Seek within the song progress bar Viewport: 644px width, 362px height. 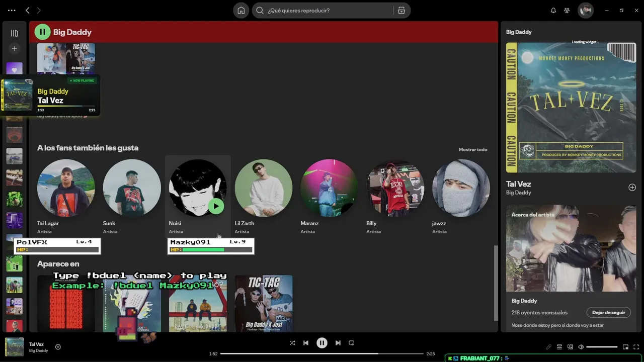[322, 354]
